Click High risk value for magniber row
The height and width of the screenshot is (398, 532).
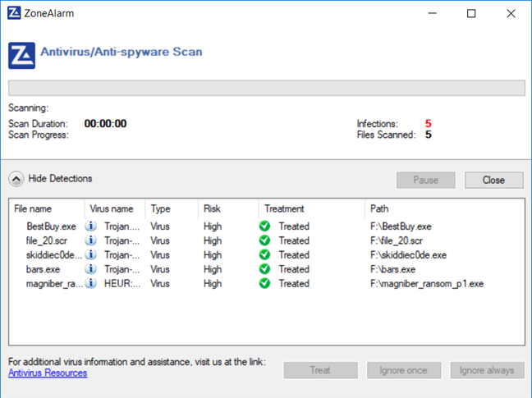[x=213, y=284]
